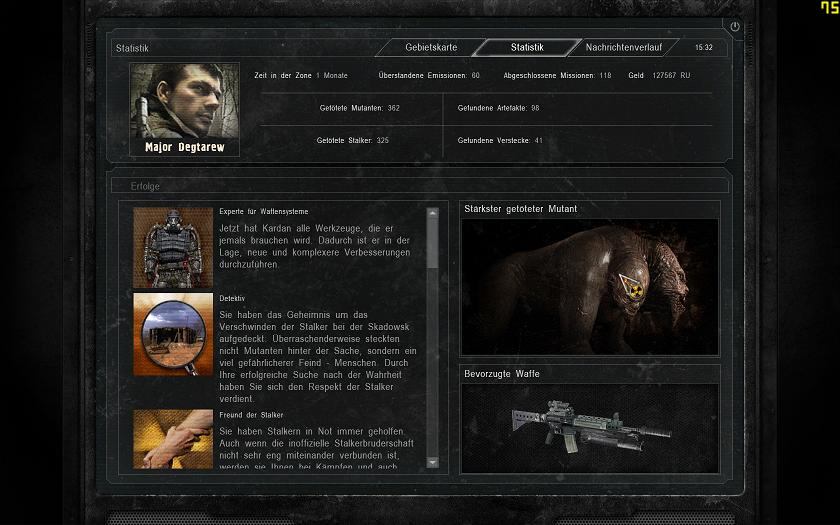
Task: Click the strongest killed mutant picture
Action: point(590,287)
